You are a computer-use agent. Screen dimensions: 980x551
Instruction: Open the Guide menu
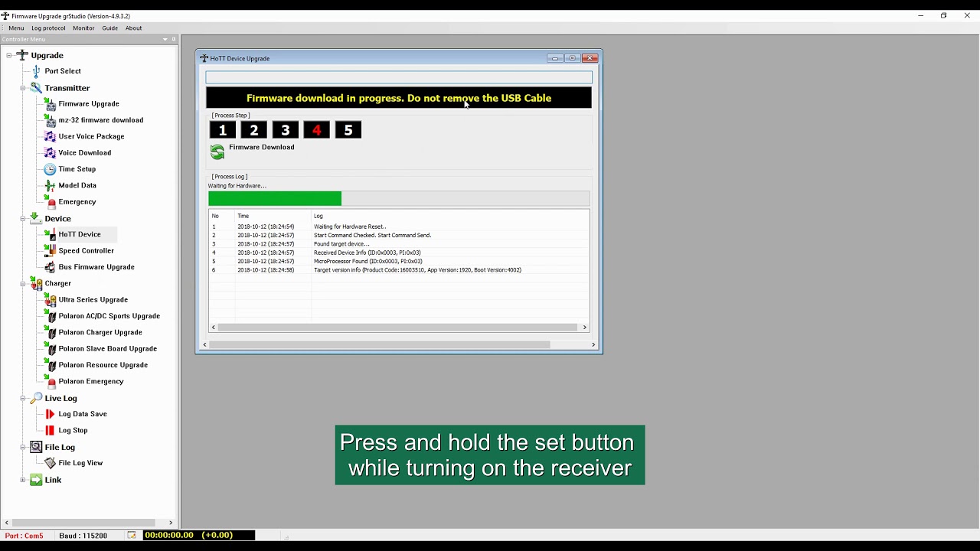110,28
